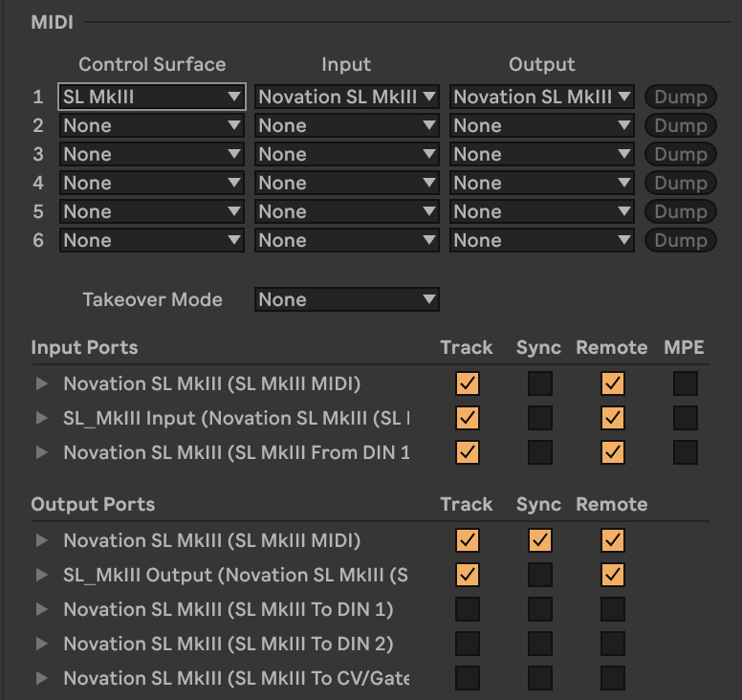742x700 pixels.
Task: Open Control Surface dropdown in row 3
Action: click(151, 154)
